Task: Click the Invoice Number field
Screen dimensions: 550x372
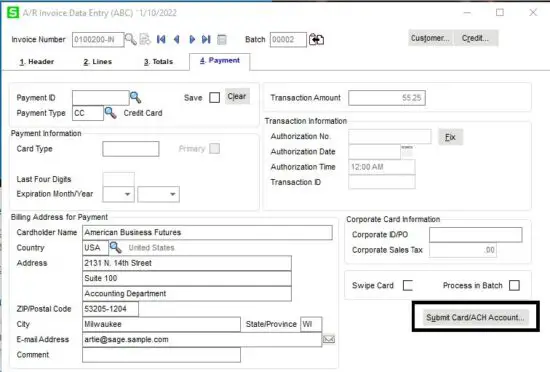Action: [x=98, y=40]
